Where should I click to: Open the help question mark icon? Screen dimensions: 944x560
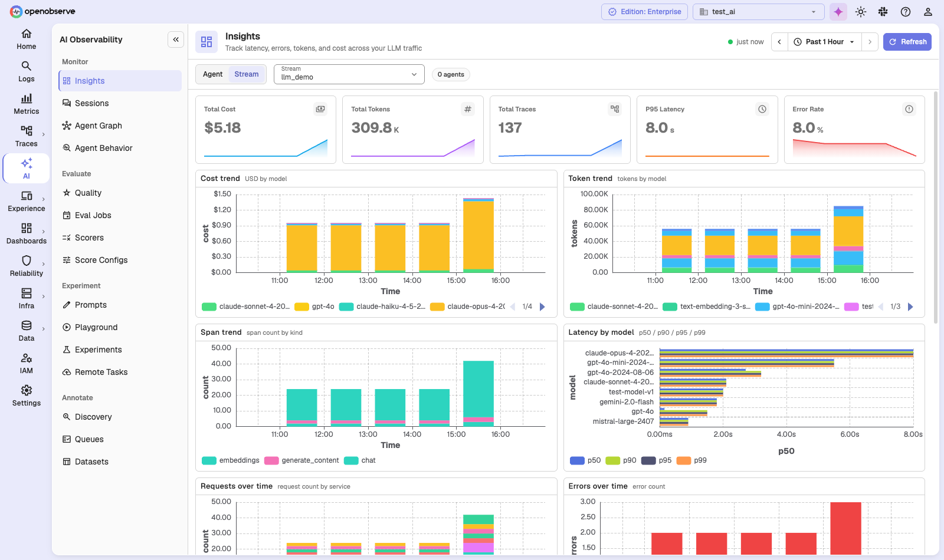[906, 12]
